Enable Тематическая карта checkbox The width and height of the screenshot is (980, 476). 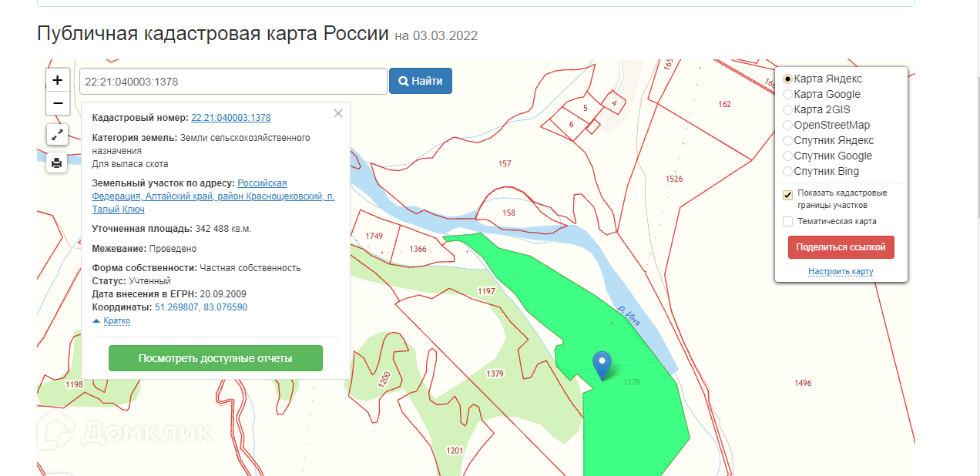787,222
